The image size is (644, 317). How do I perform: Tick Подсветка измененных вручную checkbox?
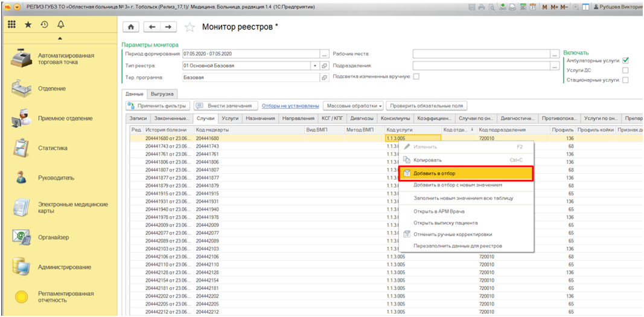coord(416,76)
